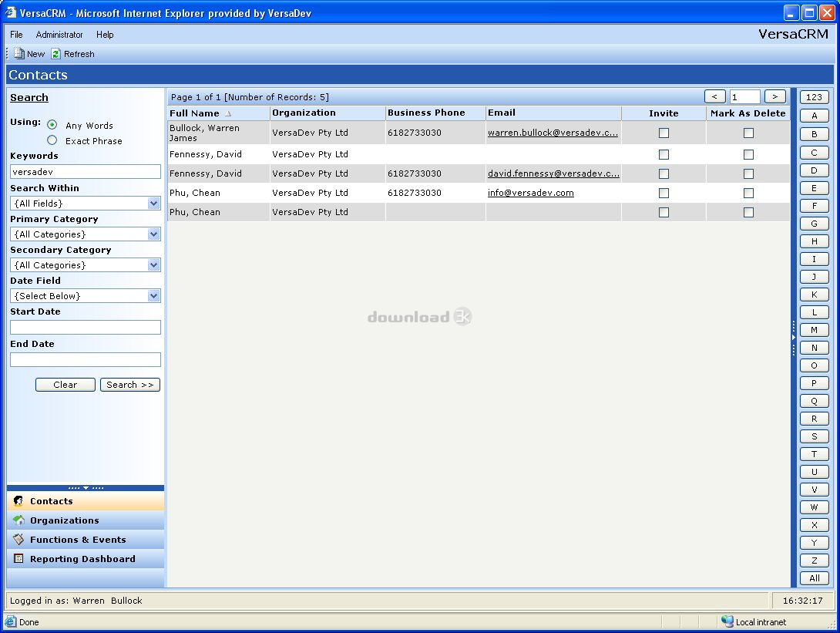Click the page number input box
The height and width of the screenshot is (633, 840).
[x=744, y=97]
